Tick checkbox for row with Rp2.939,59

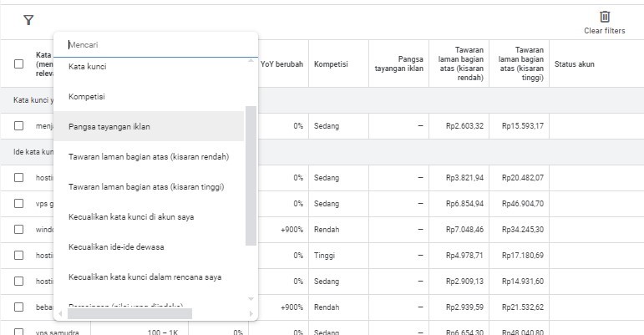pyautogui.click(x=19, y=307)
